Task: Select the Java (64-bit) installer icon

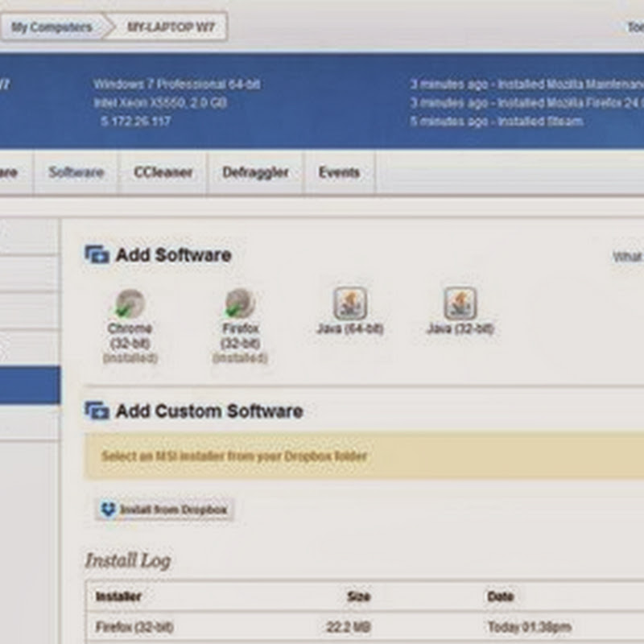Action: [350, 303]
